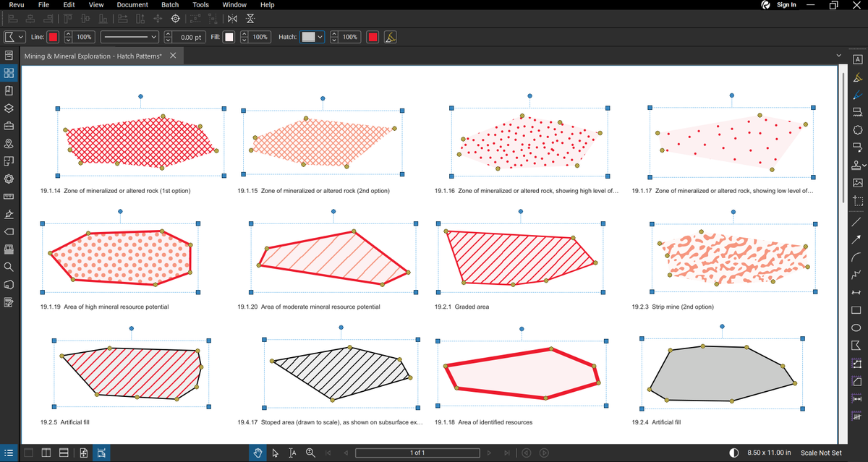Open the File Access panel icon

pos(9,56)
